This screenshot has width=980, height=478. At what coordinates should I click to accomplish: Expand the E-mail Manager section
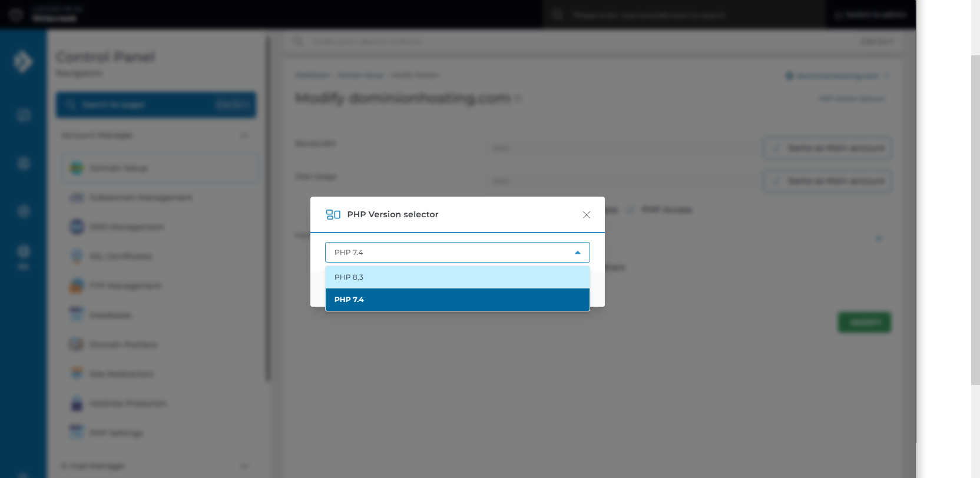point(244,466)
